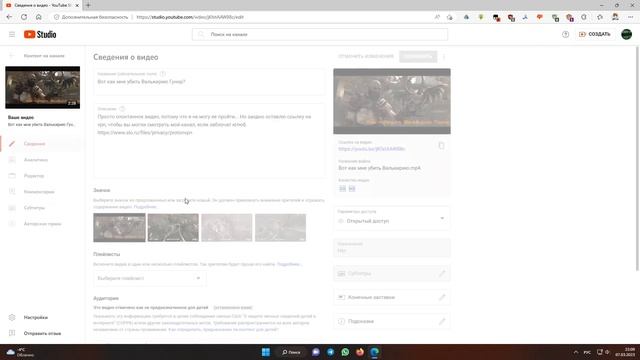Play the video preview on right panel
Viewport: 640px width, 360px height.
(x=392, y=101)
